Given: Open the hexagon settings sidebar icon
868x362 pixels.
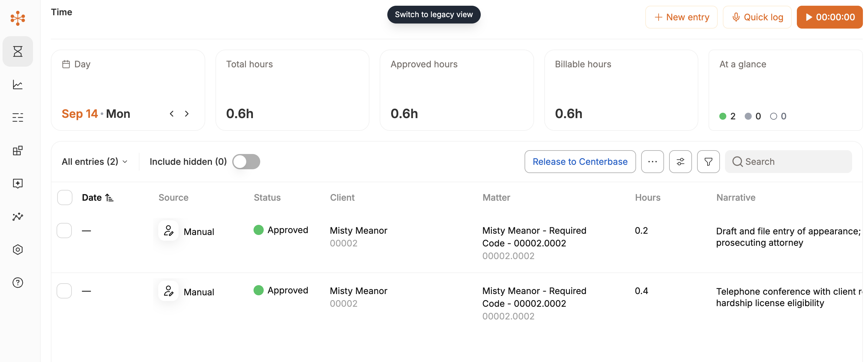Looking at the screenshot, I should [x=17, y=250].
